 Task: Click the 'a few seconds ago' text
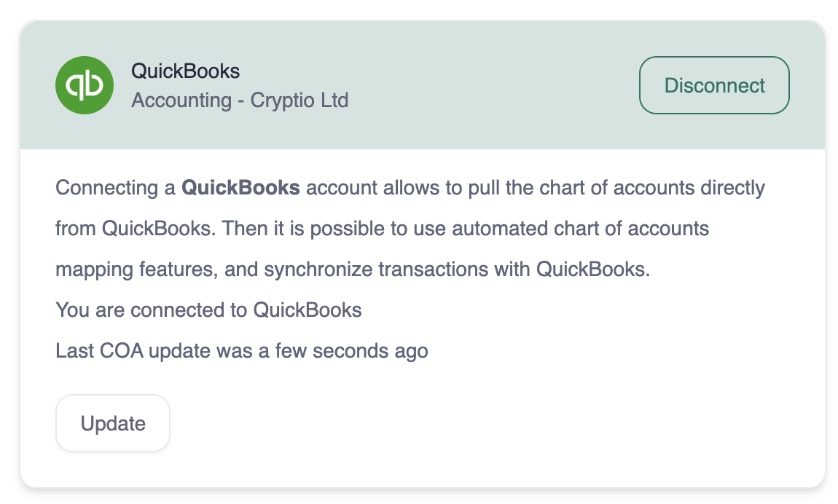pos(351,350)
